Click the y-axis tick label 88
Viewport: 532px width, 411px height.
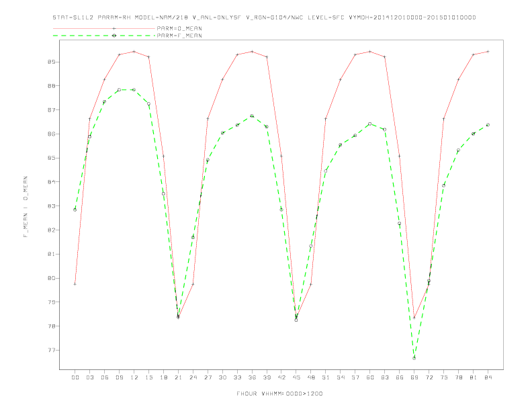pyautogui.click(x=51, y=86)
